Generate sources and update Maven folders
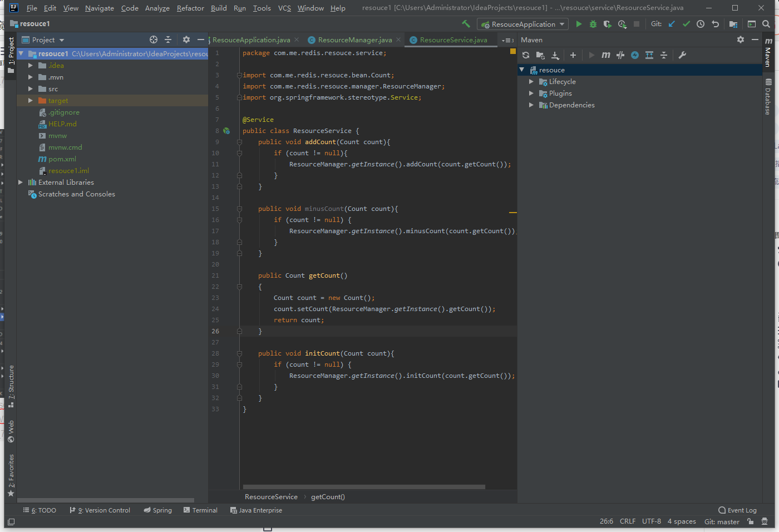Viewport: 779px width, 532px height. 540,55
